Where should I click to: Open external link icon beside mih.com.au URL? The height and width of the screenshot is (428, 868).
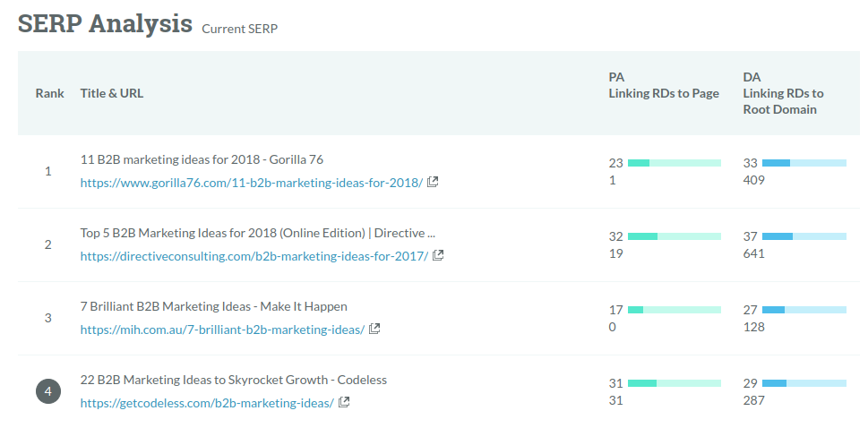(374, 329)
